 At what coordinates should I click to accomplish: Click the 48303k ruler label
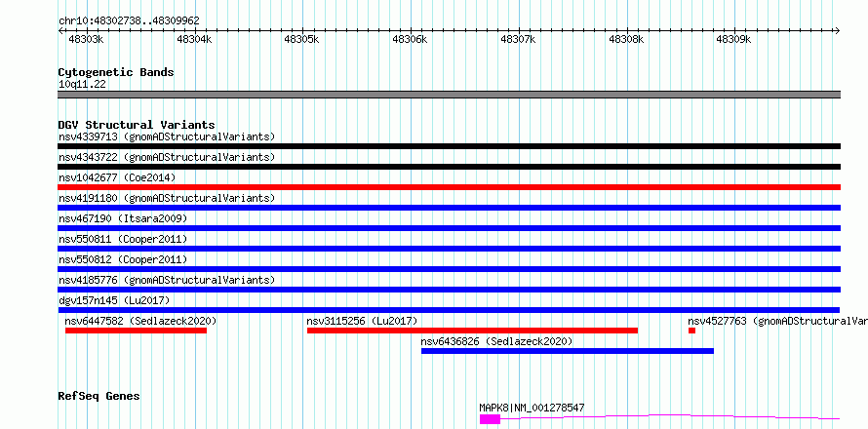coord(85,39)
